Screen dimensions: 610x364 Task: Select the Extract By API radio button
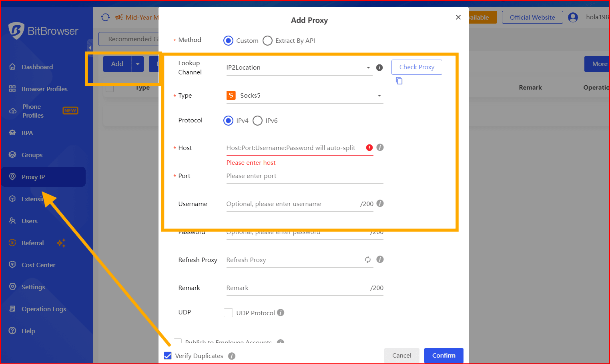tap(267, 41)
